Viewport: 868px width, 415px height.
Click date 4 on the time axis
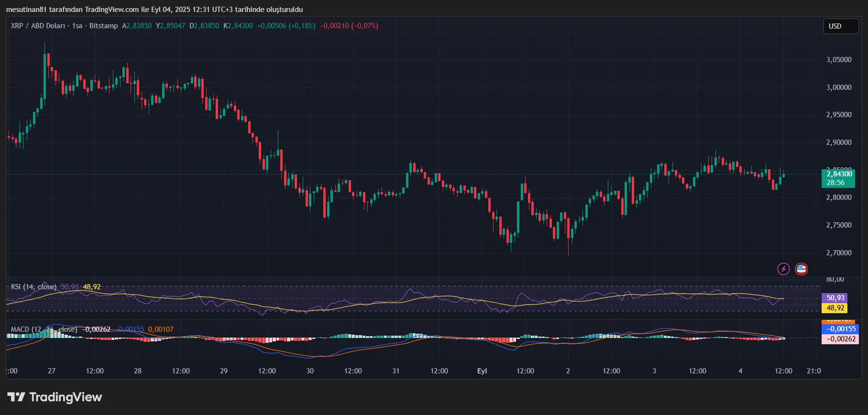[740, 371]
